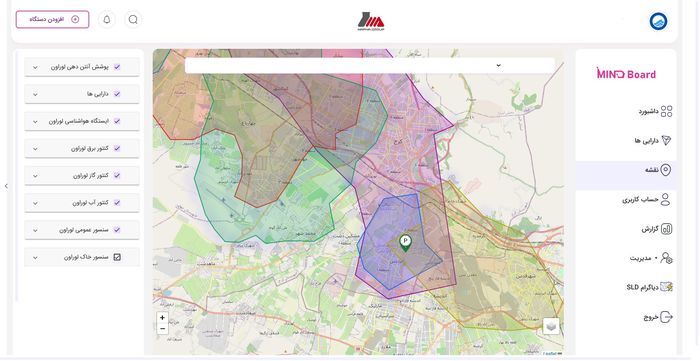Click the assets (دارایی ها) sidebar icon
The width and height of the screenshot is (700, 361).
pos(666,140)
